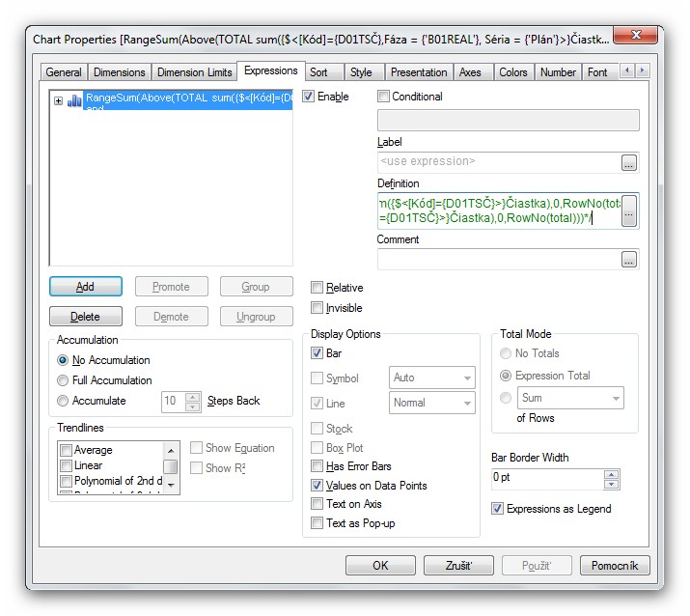Decrease Steps Back spinner value
Screen dimensions: 690x616
pyautogui.click(x=192, y=406)
